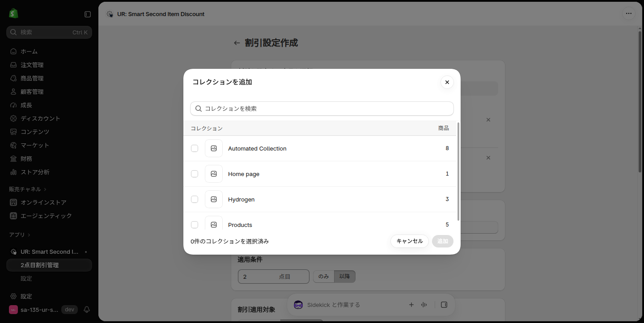Select the 以降 option
Screen dimensions: 644x323
coord(345,277)
